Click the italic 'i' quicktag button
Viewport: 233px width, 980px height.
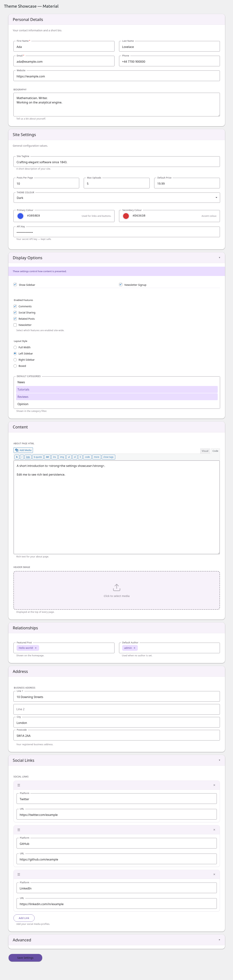(x=22, y=457)
